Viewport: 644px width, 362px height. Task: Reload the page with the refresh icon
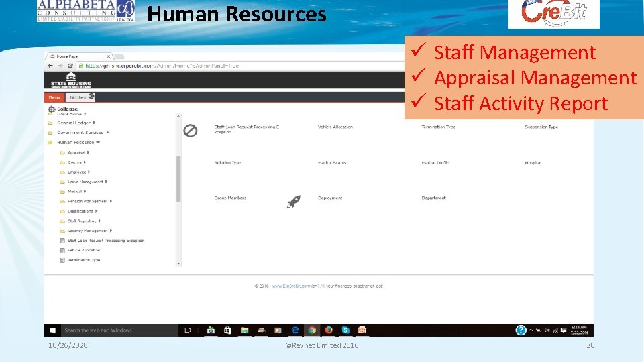[70, 66]
